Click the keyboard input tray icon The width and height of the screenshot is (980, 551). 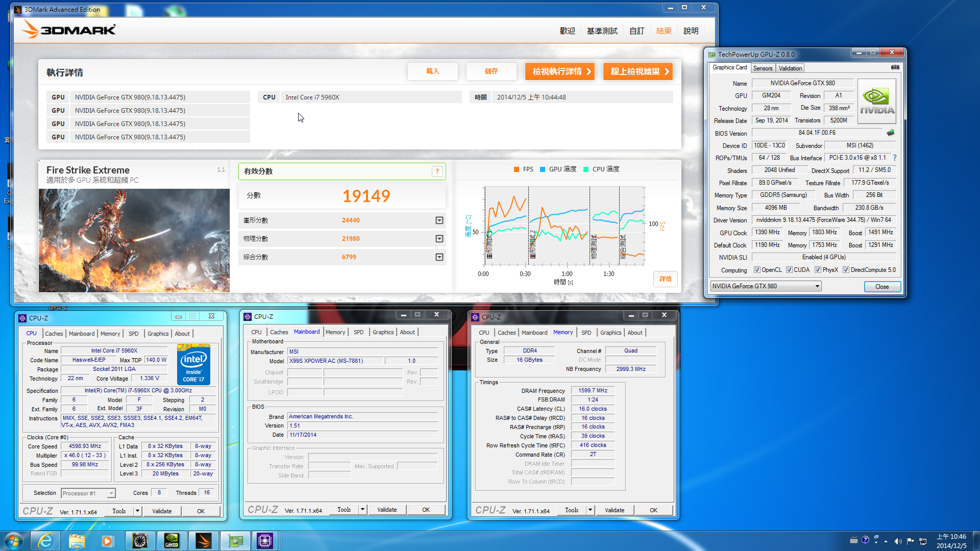(853, 540)
